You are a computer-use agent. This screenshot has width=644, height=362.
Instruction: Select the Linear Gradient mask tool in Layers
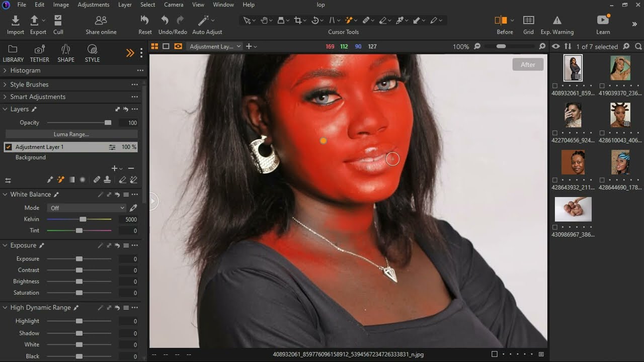coord(72,179)
